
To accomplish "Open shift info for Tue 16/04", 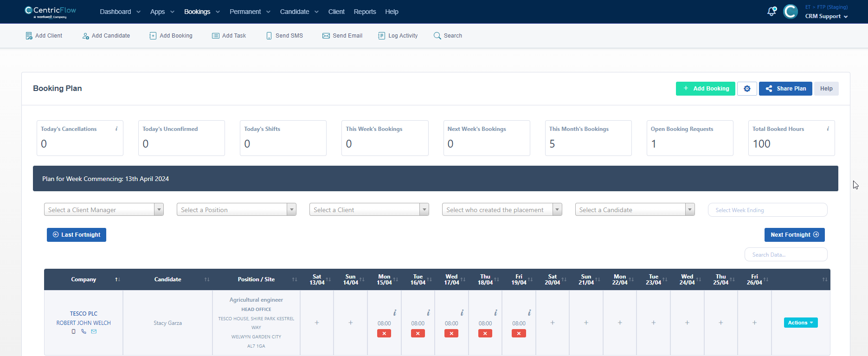I will click(428, 313).
